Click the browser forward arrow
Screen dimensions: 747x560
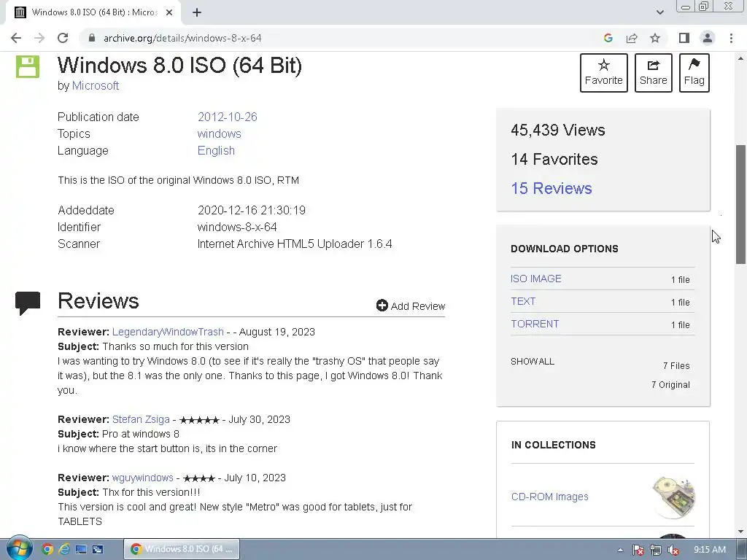[39, 38]
